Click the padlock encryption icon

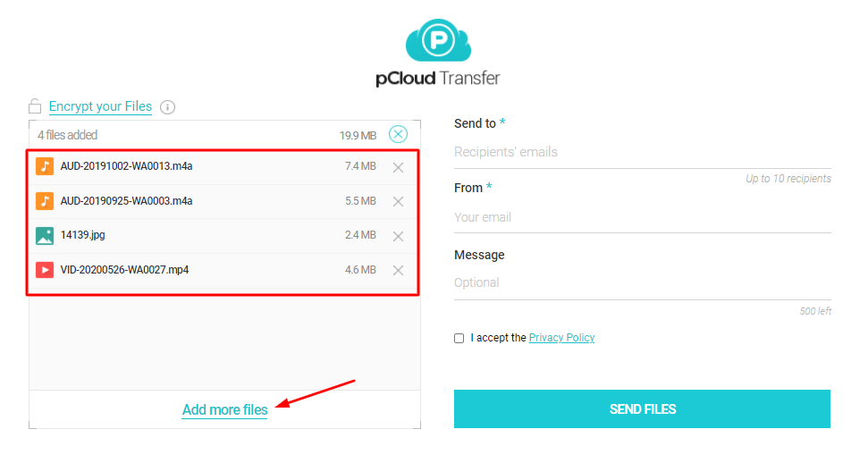[35, 106]
